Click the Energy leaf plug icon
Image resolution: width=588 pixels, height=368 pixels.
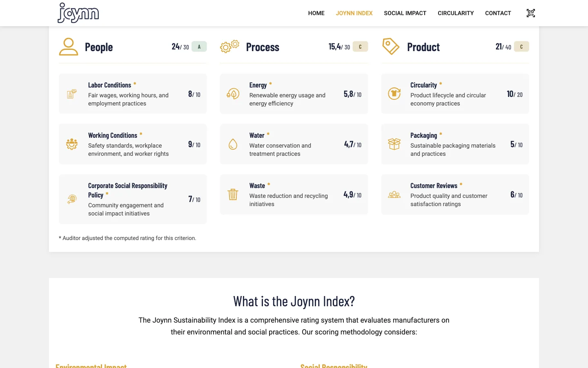click(x=233, y=94)
